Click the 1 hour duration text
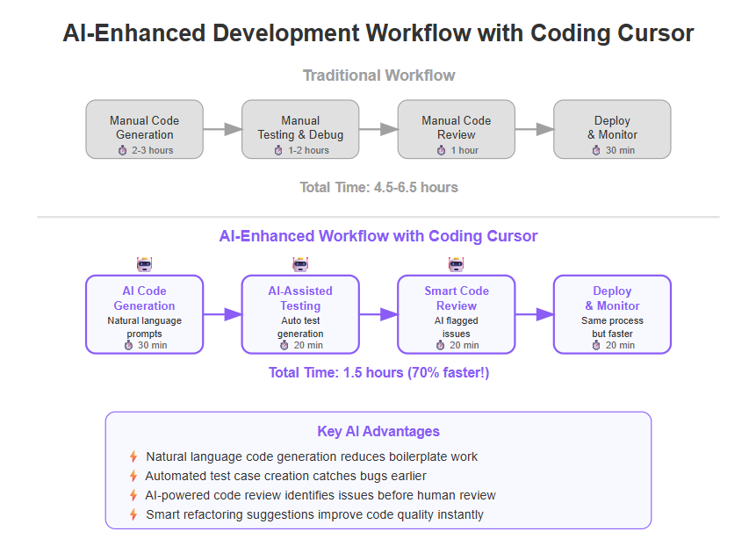Viewport: 756px width, 546px height. pos(464,150)
